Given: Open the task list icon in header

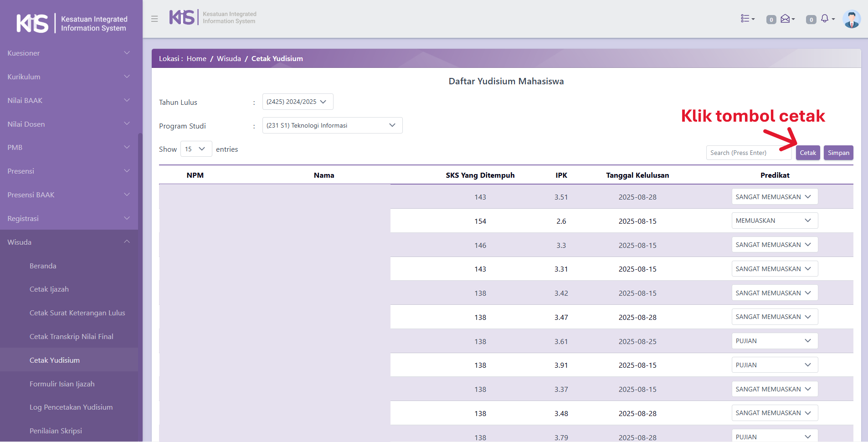Looking at the screenshot, I should coord(747,19).
